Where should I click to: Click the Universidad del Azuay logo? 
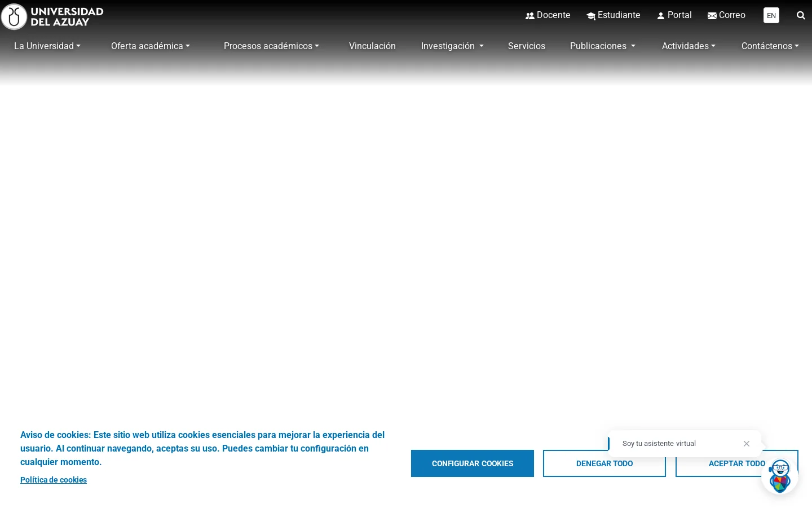(x=52, y=17)
